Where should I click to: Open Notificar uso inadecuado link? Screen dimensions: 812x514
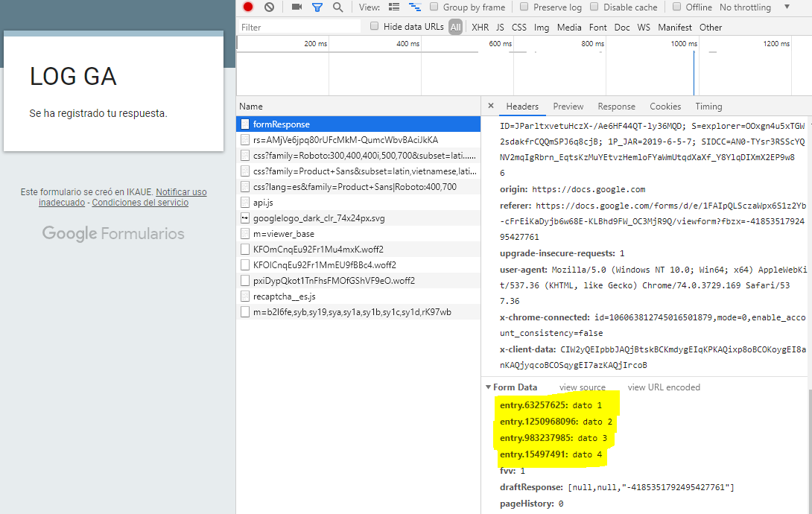[x=181, y=192]
